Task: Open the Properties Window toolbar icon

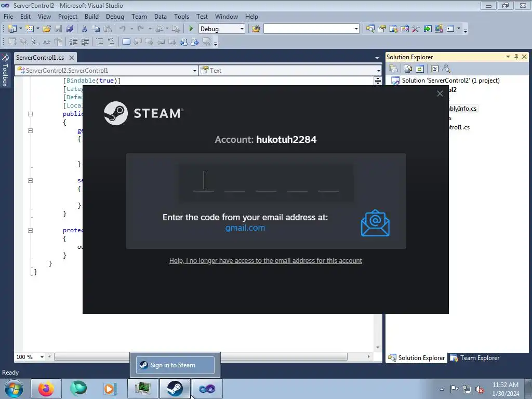Action: point(382,29)
